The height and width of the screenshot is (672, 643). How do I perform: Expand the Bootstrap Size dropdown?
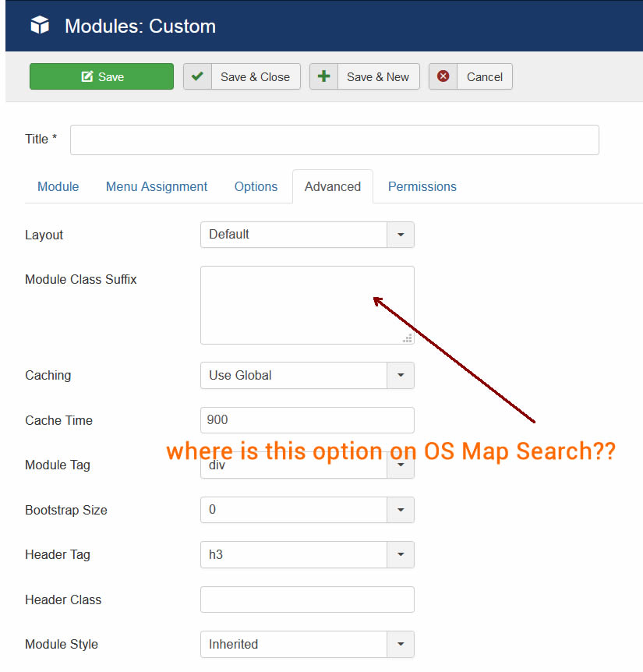(x=401, y=510)
